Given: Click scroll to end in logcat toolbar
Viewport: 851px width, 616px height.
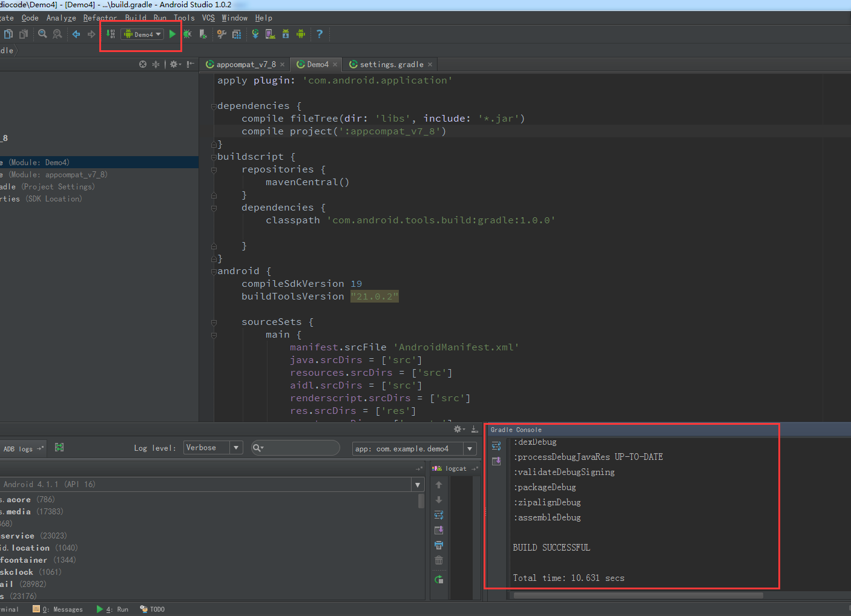Looking at the screenshot, I should [439, 530].
